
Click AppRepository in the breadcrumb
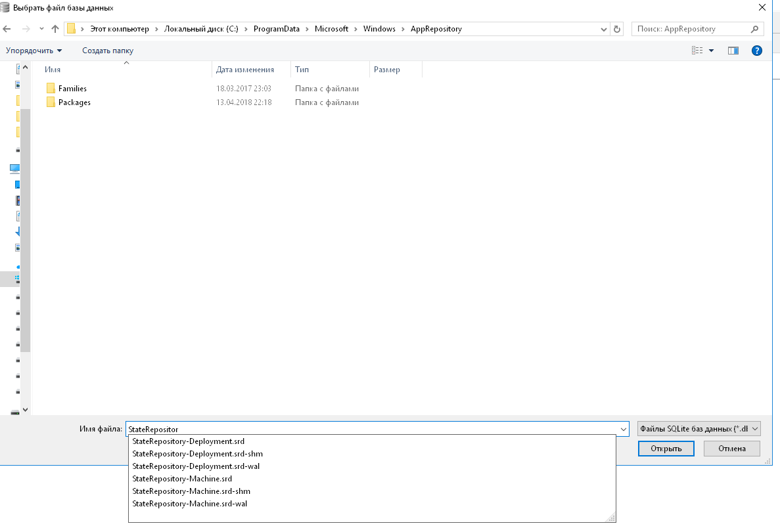pyautogui.click(x=436, y=29)
